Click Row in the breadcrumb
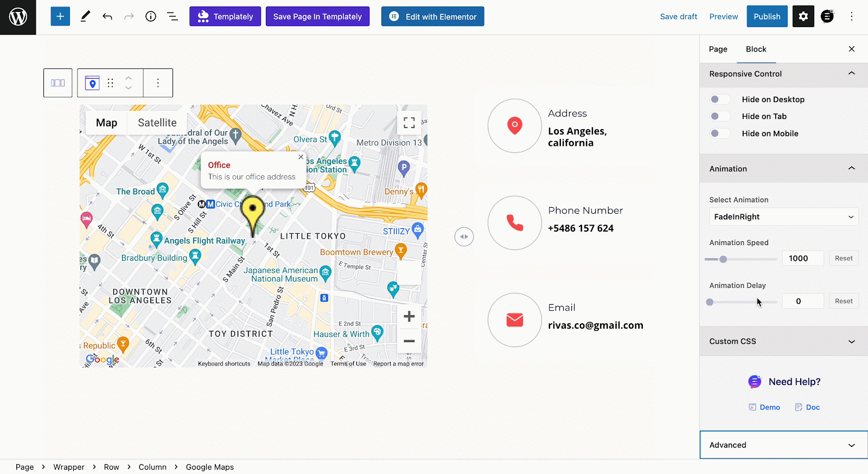This screenshot has width=868, height=474. click(111, 467)
